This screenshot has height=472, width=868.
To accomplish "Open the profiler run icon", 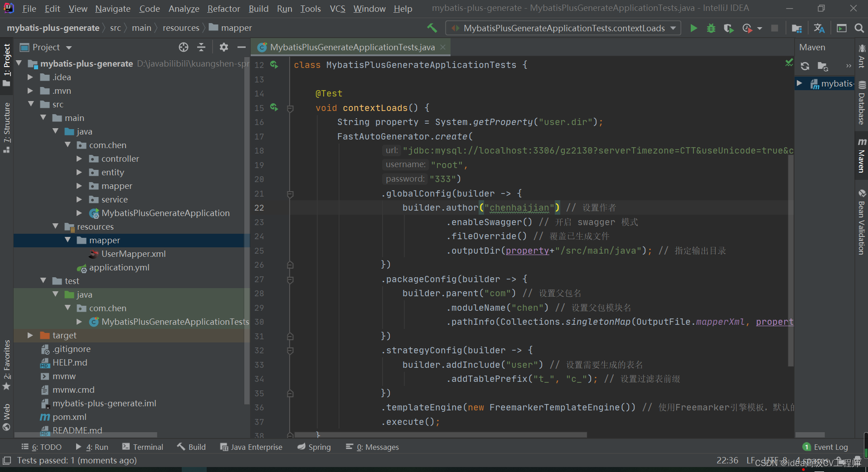I will click(747, 28).
